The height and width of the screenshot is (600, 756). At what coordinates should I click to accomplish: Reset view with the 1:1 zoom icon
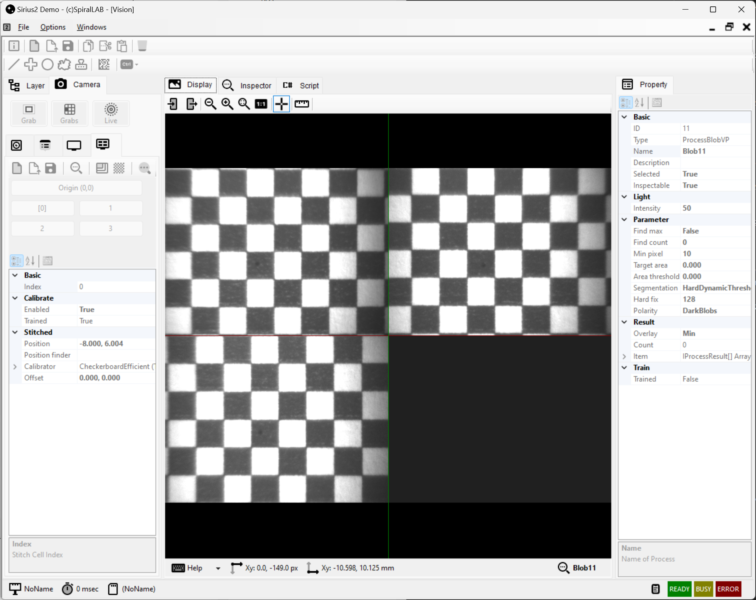[261, 104]
